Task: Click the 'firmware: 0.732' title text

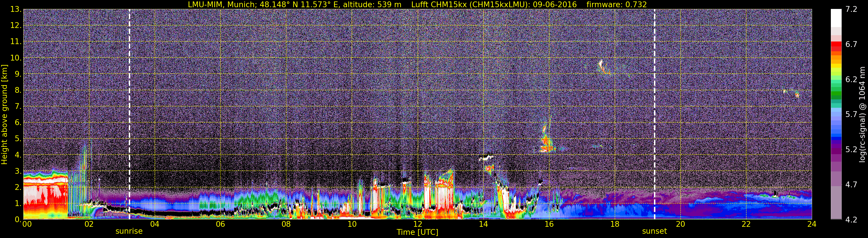Action: coord(617,5)
